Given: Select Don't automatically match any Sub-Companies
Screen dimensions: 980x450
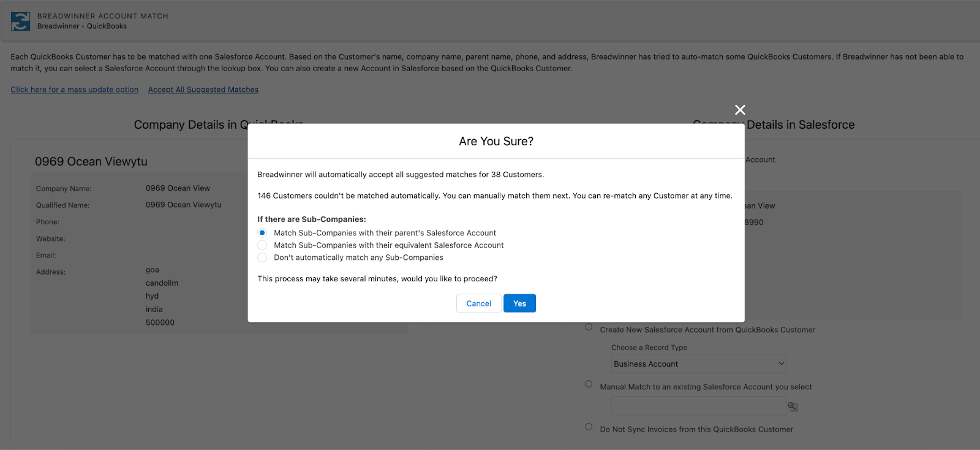Looking at the screenshot, I should 262,257.
